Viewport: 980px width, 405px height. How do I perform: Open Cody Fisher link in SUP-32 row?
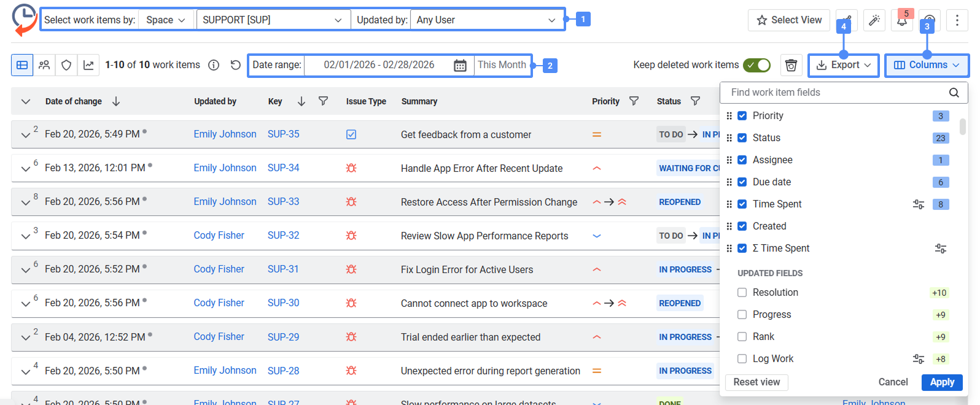click(219, 236)
